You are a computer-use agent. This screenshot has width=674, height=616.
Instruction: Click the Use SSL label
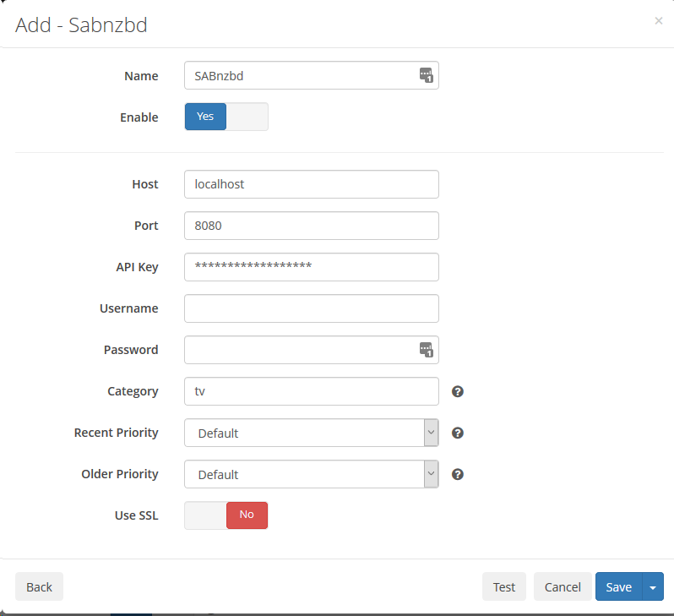pos(136,515)
